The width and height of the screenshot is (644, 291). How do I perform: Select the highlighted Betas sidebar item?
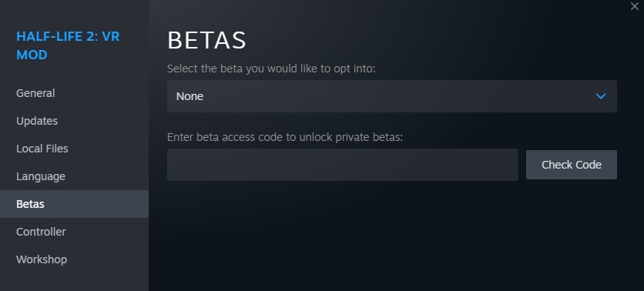coord(74,204)
